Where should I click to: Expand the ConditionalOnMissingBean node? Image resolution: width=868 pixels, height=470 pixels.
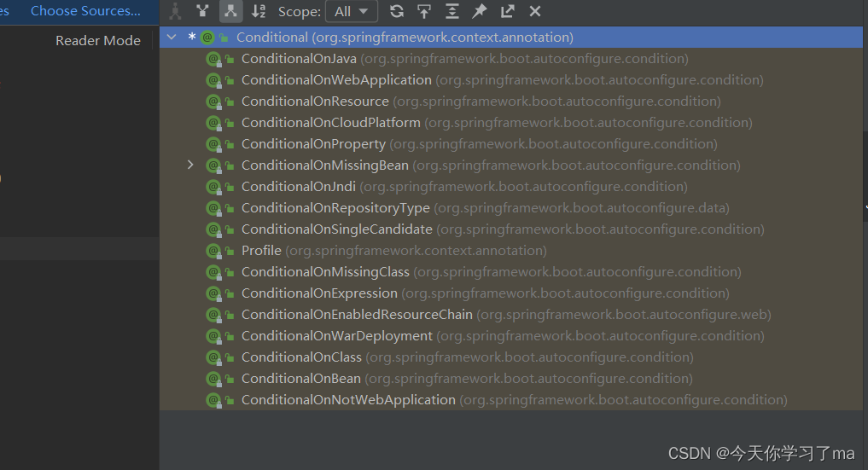[x=190, y=165]
